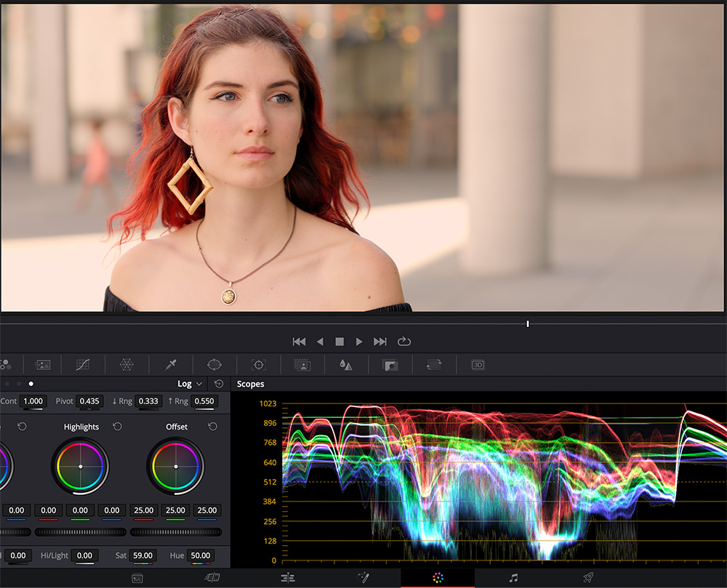The image size is (727, 588).
Task: Click the low range field 0.333
Action: click(148, 401)
